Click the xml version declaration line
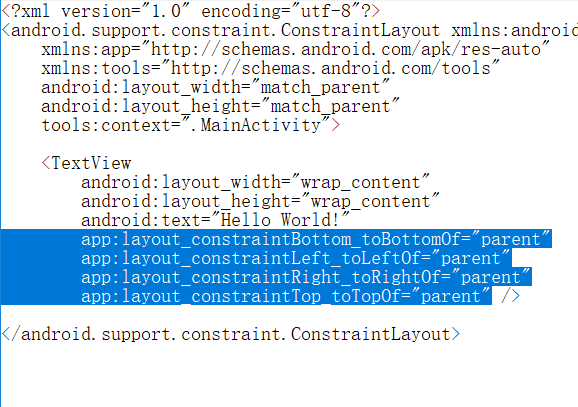Image resolution: width=578 pixels, height=407 pixels. coord(190,11)
